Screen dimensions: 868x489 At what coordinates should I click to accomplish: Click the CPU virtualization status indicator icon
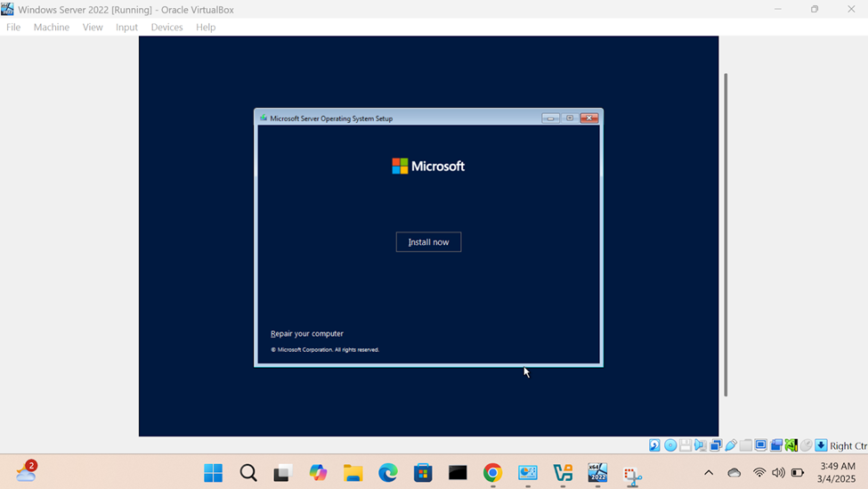coord(791,445)
